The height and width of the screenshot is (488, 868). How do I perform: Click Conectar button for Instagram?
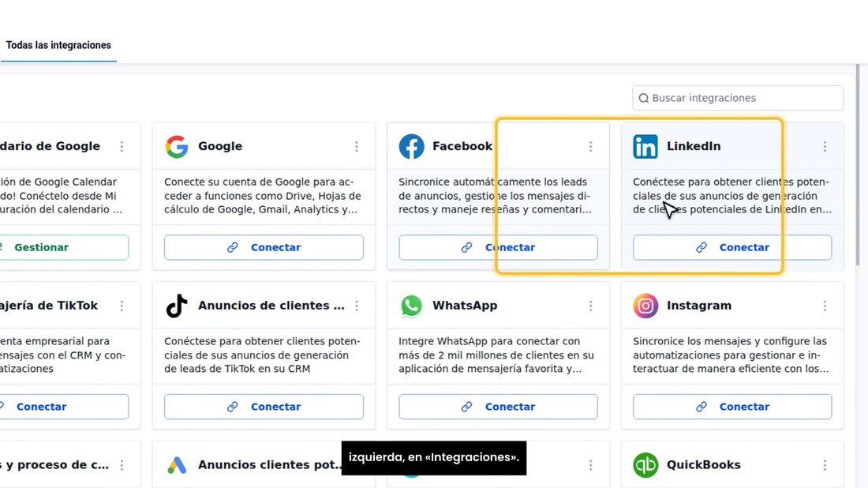coord(732,407)
